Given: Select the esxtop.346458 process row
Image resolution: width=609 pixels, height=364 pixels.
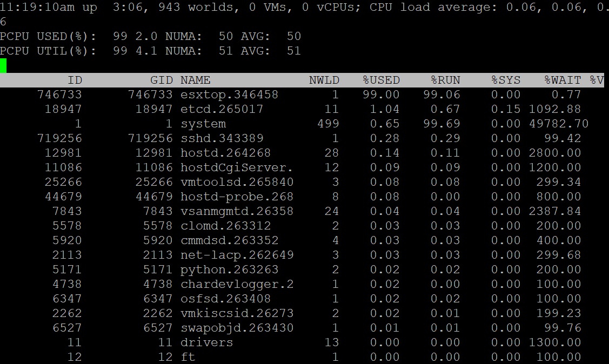Looking at the screenshot, I should click(229, 95).
